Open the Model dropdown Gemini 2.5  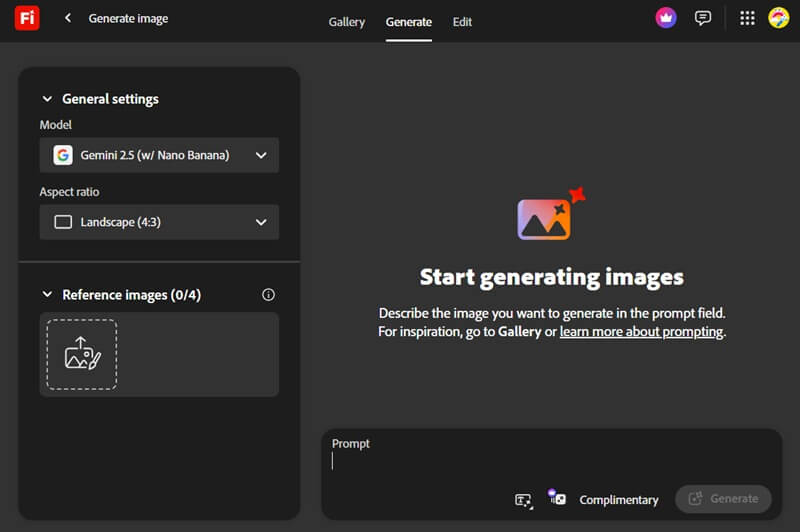[x=159, y=155]
